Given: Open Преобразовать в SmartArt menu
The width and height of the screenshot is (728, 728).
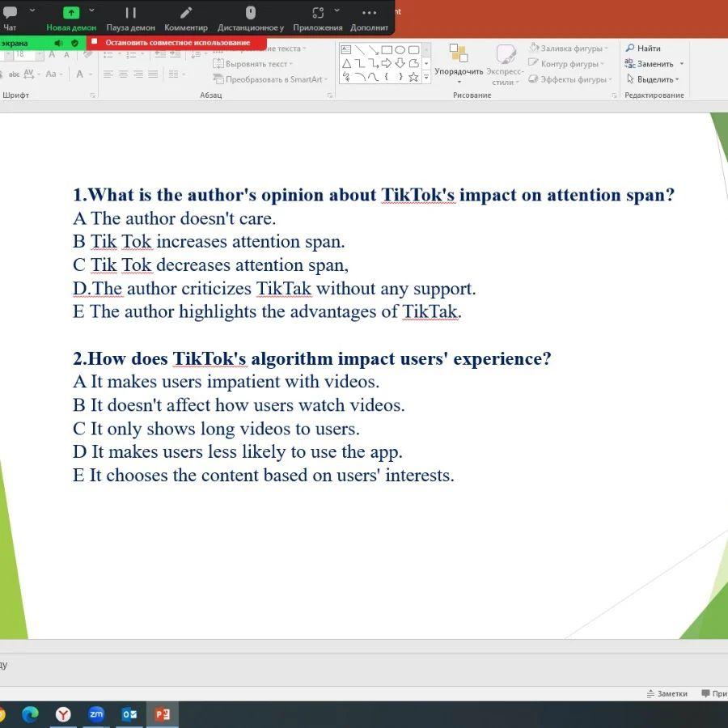Looking at the screenshot, I should (x=270, y=79).
